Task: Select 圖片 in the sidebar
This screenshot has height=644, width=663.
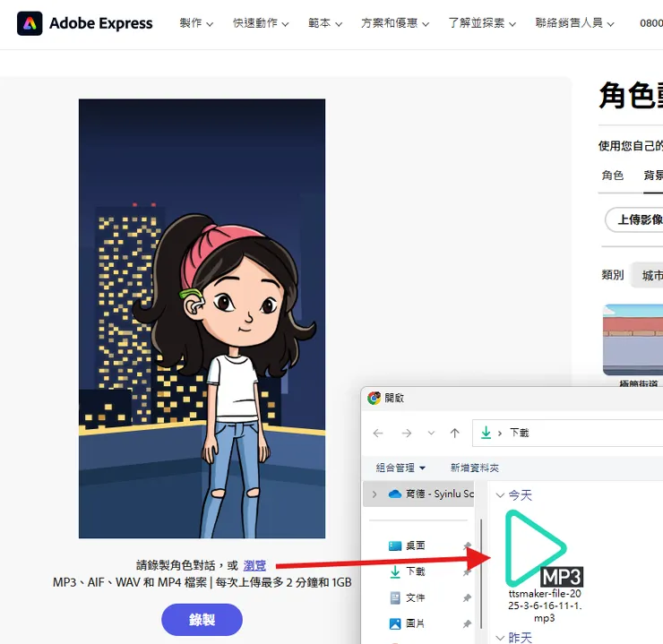Action: [407, 623]
